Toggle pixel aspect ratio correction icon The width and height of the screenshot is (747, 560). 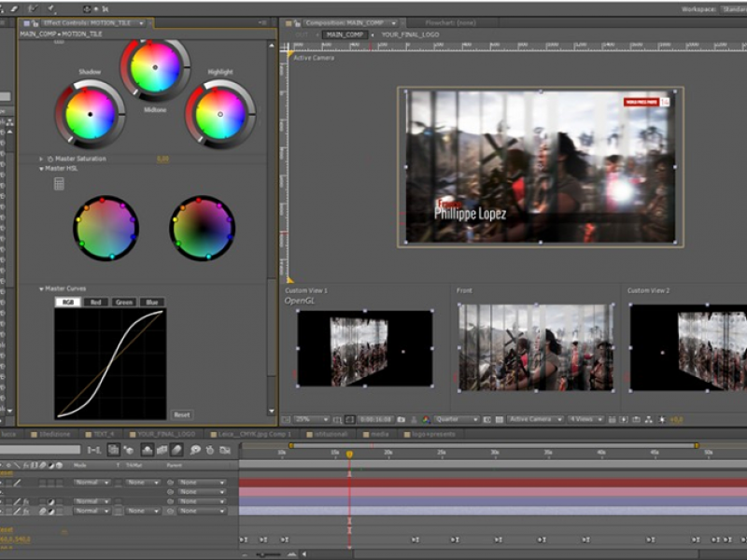612,419
